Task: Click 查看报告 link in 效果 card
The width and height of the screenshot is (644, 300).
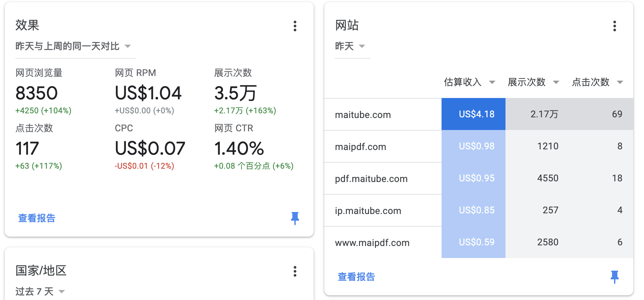Action: coord(37,218)
